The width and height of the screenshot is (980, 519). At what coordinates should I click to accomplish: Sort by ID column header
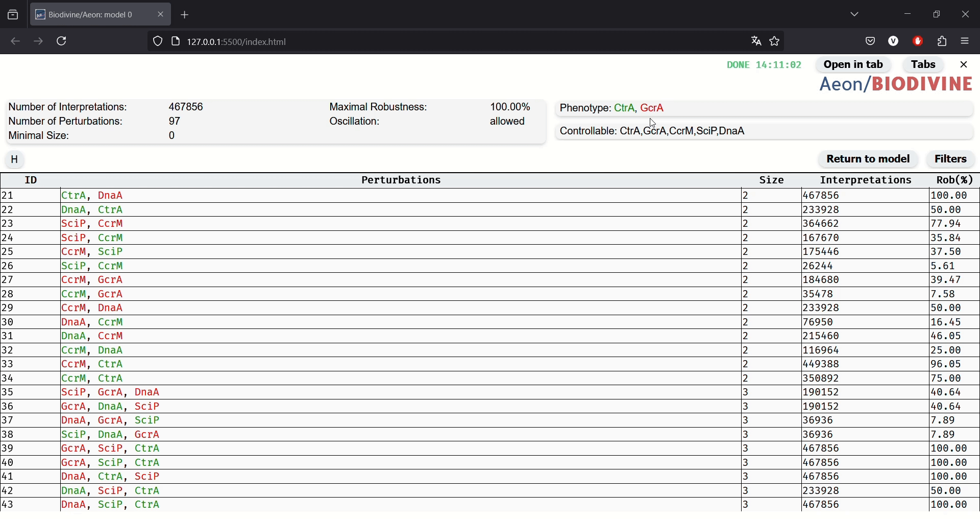[x=31, y=180]
